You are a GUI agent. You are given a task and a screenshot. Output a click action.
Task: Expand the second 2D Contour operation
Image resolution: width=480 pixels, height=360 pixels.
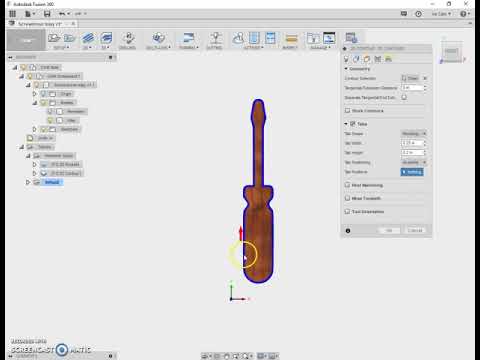pos(34,173)
